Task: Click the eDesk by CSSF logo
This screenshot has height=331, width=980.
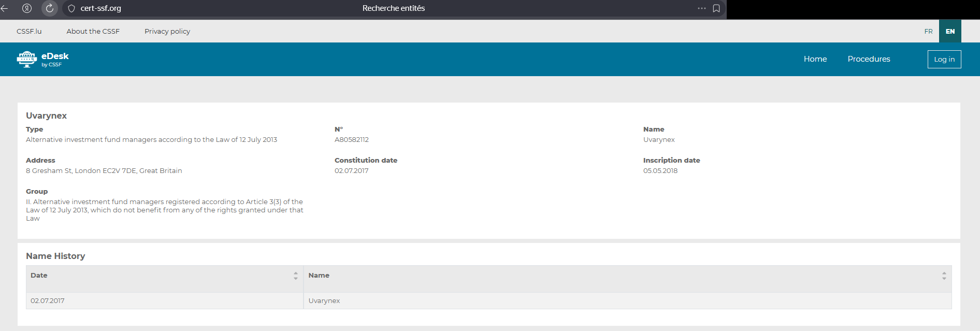Action: tap(42, 60)
